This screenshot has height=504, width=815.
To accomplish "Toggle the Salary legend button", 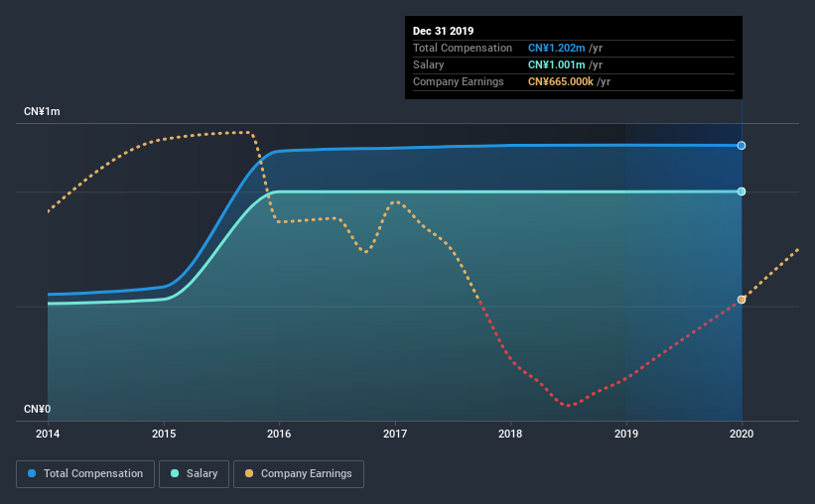I will [194, 474].
